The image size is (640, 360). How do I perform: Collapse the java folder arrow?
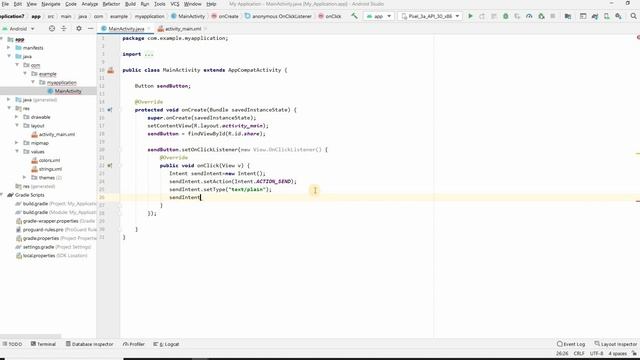(9, 56)
